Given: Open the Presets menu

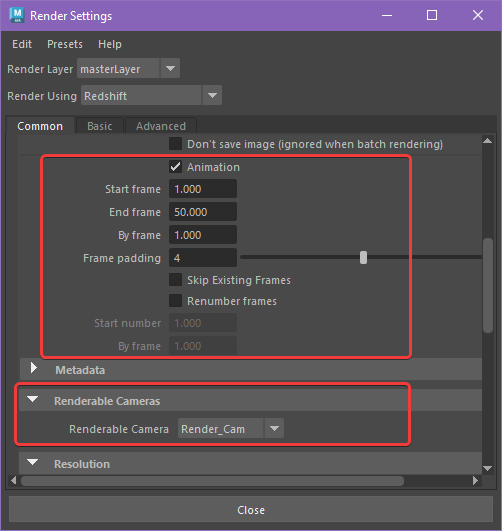Looking at the screenshot, I should pyautogui.click(x=65, y=44).
